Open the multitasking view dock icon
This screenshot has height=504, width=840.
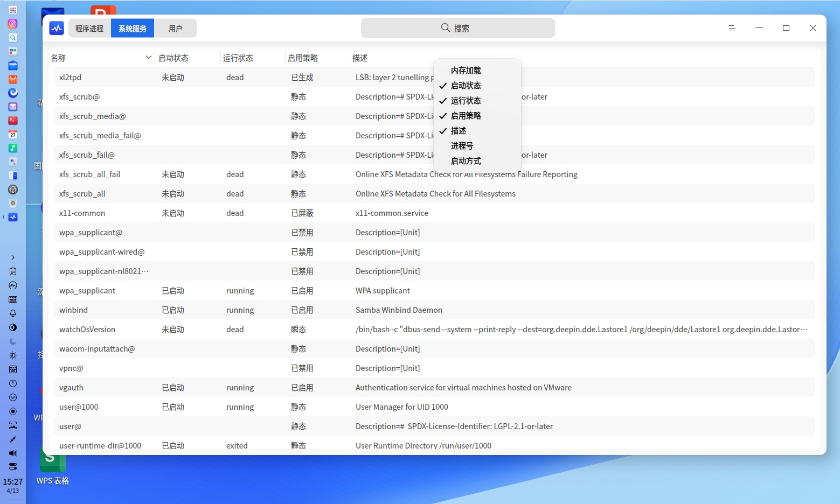tap(13, 52)
